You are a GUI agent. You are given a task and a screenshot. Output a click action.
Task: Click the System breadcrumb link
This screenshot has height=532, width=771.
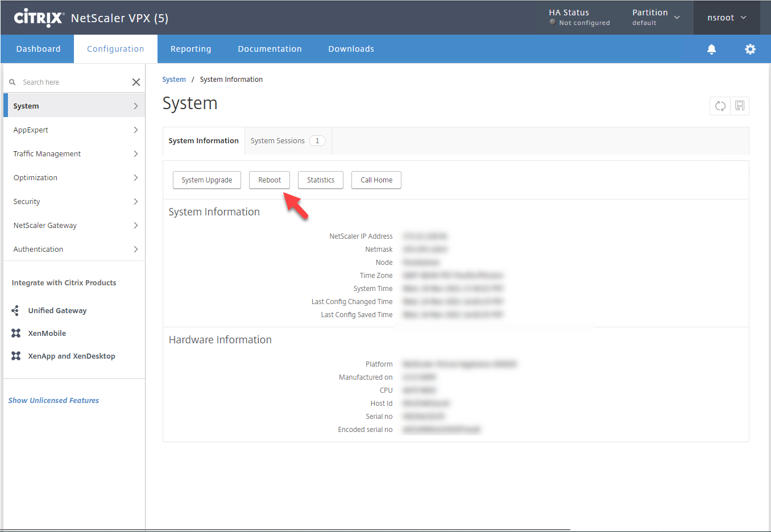pyautogui.click(x=174, y=80)
